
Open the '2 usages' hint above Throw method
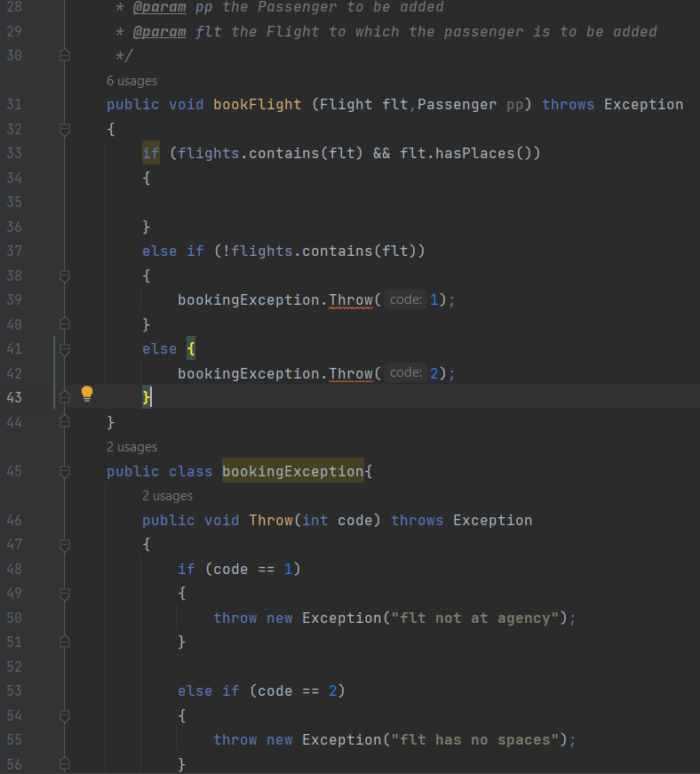click(167, 496)
